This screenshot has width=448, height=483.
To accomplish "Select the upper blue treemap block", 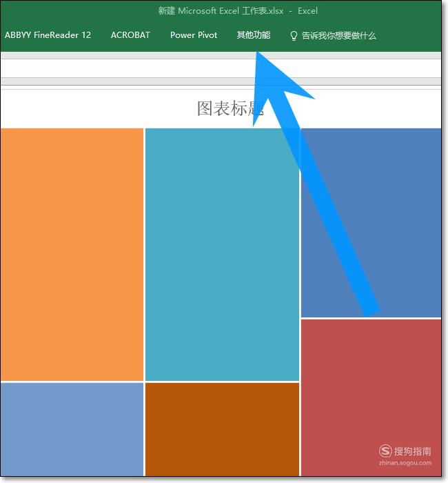I will 371,223.
